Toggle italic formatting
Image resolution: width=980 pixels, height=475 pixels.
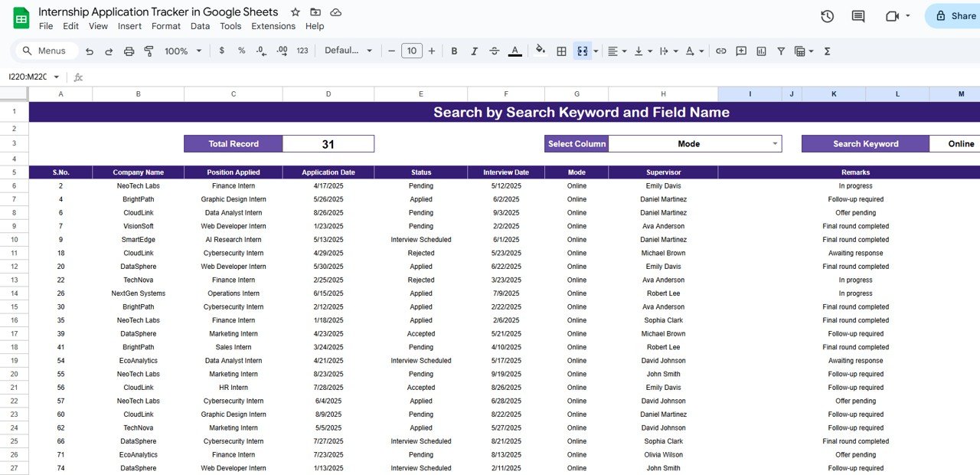tap(474, 51)
